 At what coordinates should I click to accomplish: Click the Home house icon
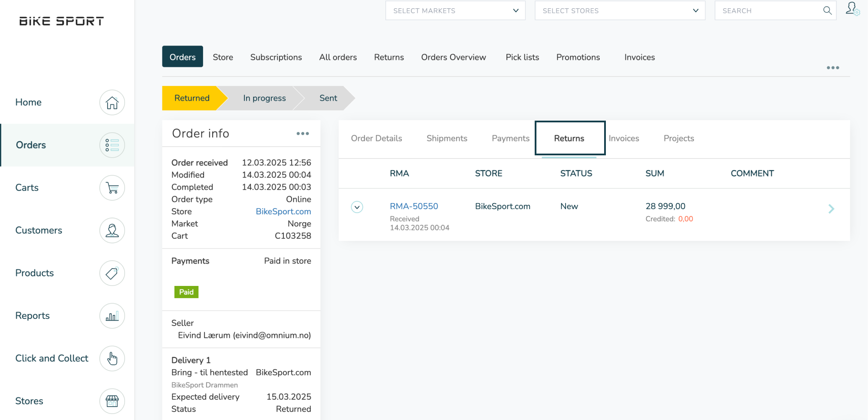112,102
